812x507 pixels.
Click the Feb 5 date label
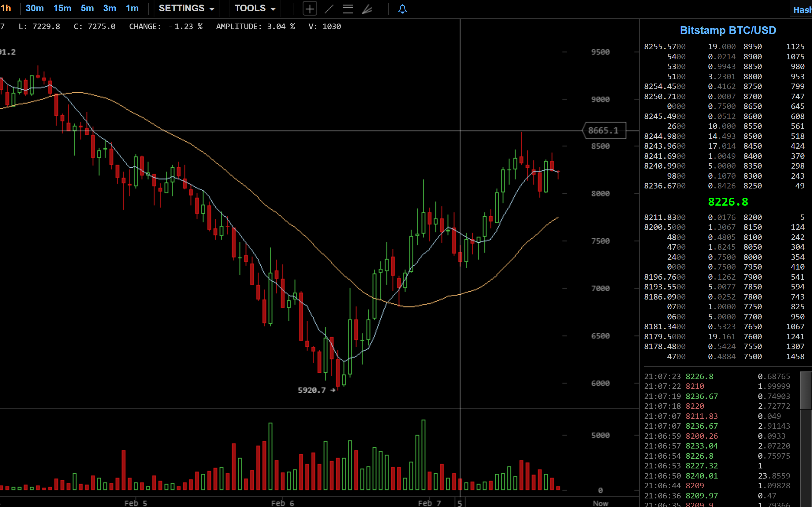tap(136, 503)
